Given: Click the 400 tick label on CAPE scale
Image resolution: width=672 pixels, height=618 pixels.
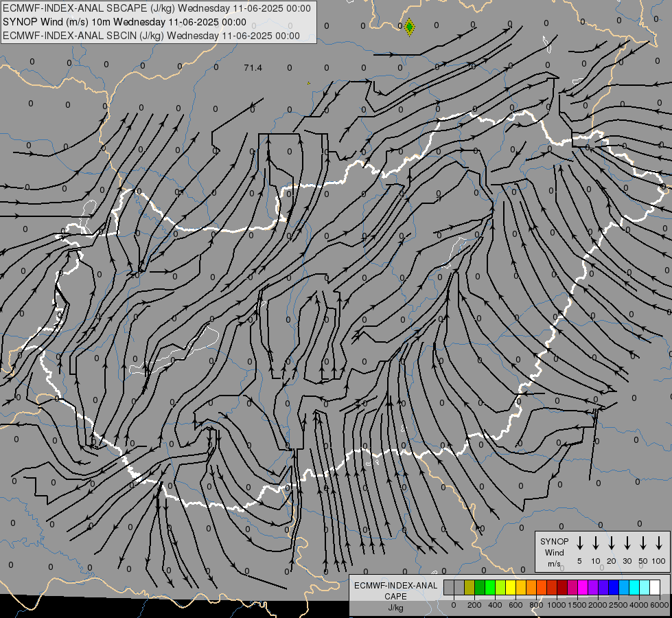Looking at the screenshot, I should click(495, 605).
